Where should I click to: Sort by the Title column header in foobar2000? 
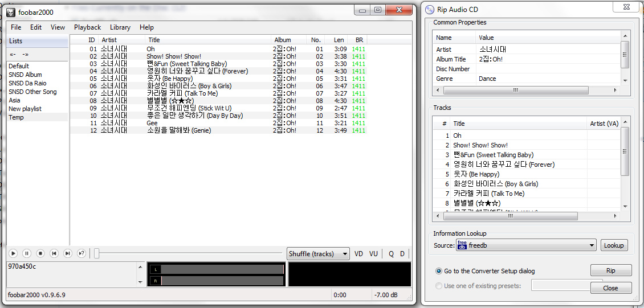[208, 40]
